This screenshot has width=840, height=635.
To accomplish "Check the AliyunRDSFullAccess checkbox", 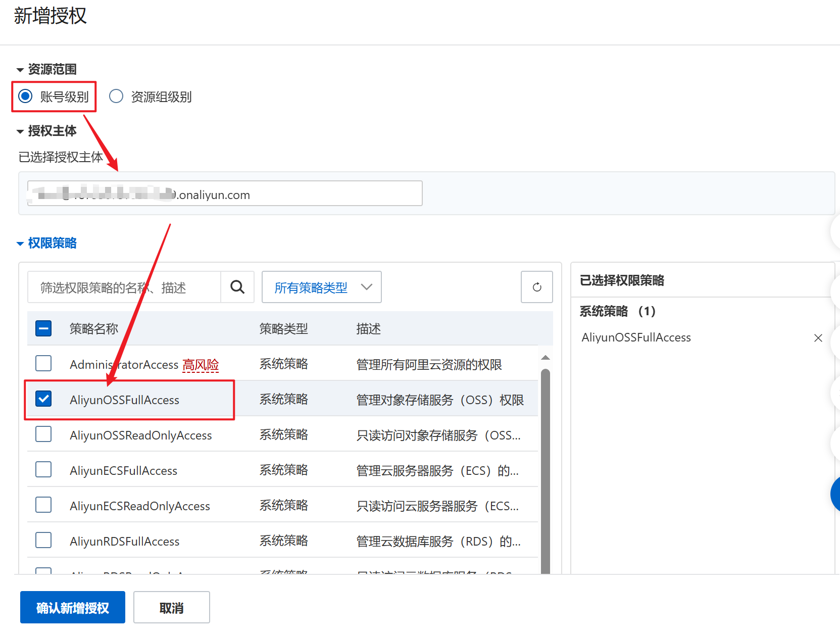I will tap(43, 540).
